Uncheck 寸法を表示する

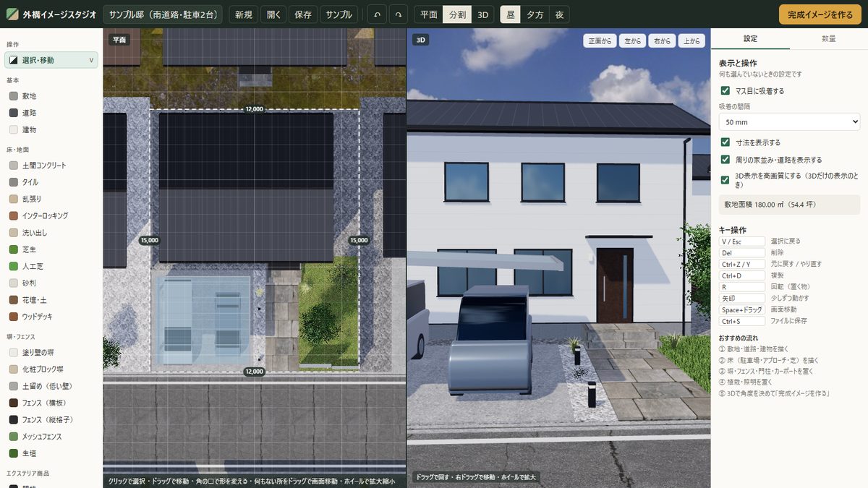pos(726,142)
